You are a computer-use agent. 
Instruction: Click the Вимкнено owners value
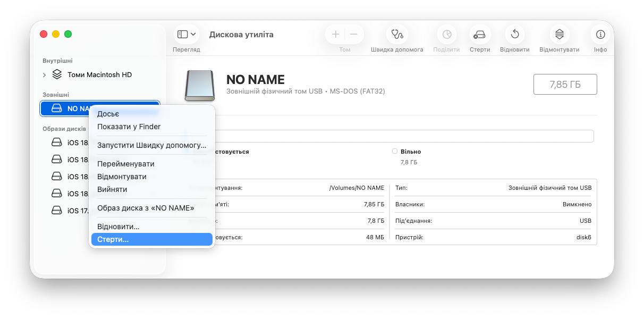pos(577,204)
